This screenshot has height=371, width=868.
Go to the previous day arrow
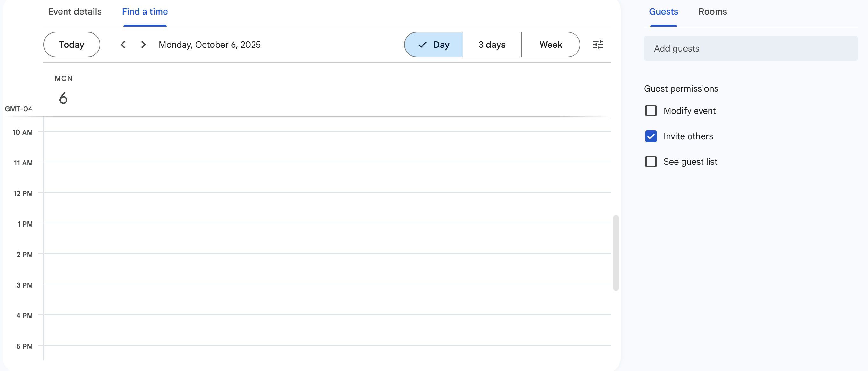(x=123, y=45)
